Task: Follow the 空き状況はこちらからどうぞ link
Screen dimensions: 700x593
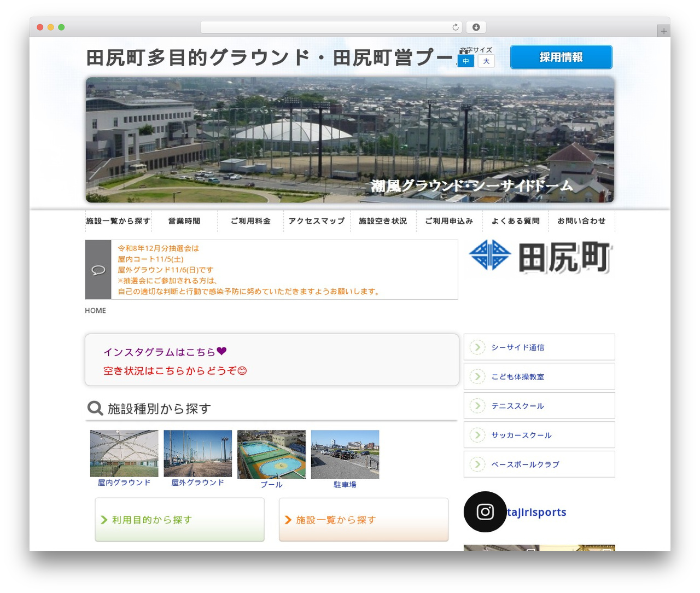Action: [175, 371]
